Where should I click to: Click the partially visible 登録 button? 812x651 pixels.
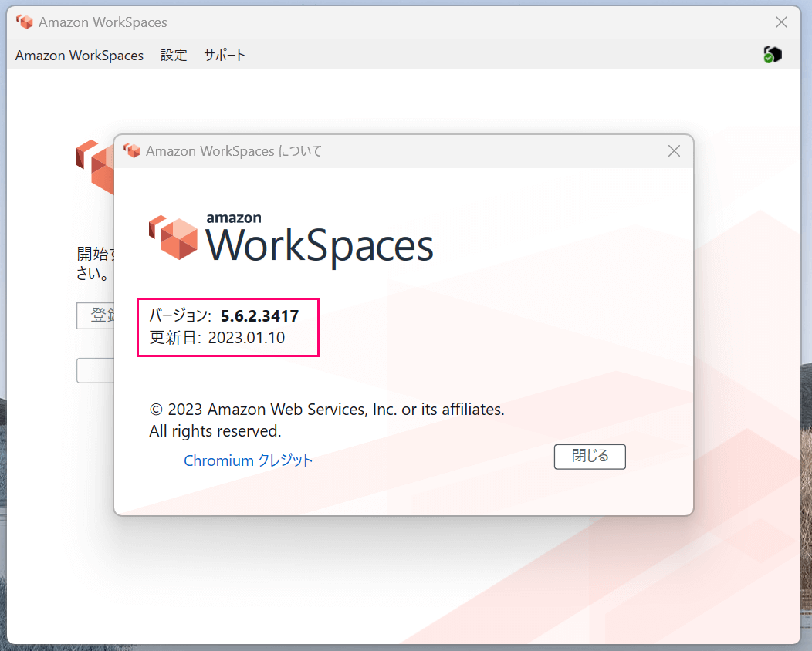[x=95, y=315]
